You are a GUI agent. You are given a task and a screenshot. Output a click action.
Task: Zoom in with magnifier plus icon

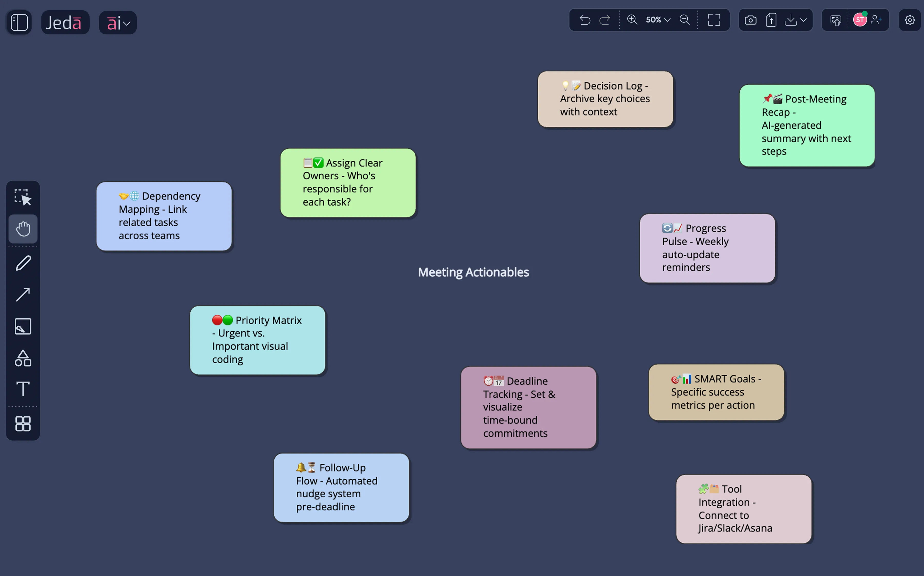632,20
